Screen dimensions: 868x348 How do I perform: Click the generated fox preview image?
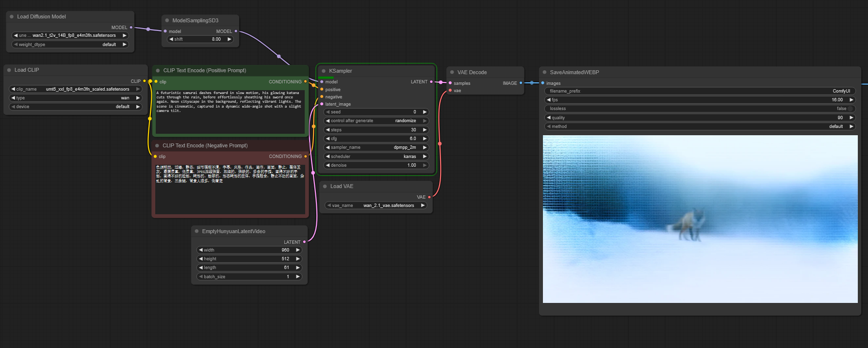point(700,219)
